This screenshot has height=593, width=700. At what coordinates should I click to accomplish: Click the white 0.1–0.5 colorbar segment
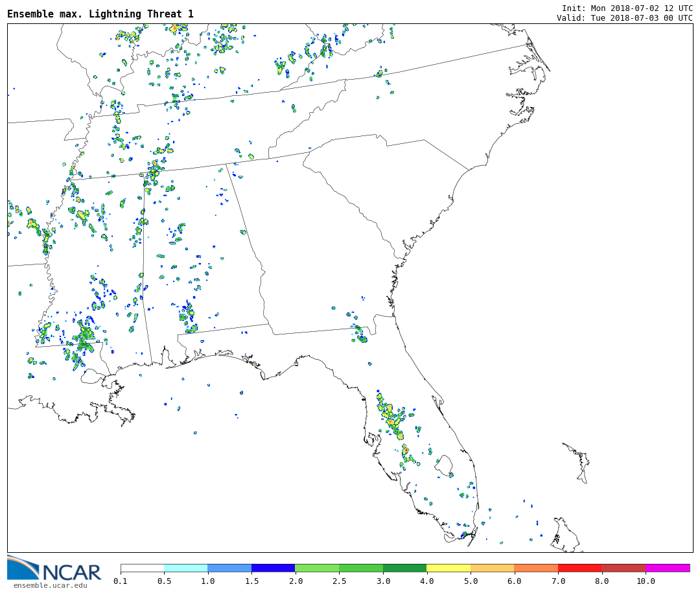click(142, 568)
